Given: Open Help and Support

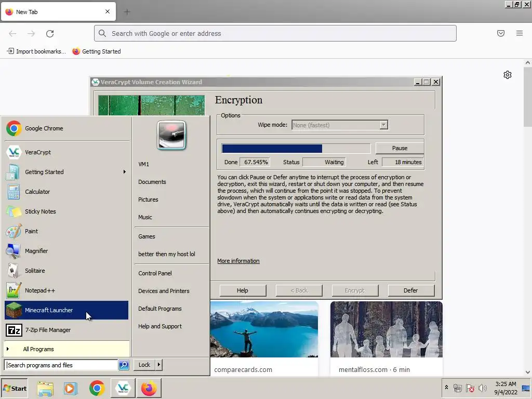Looking at the screenshot, I should point(160,326).
